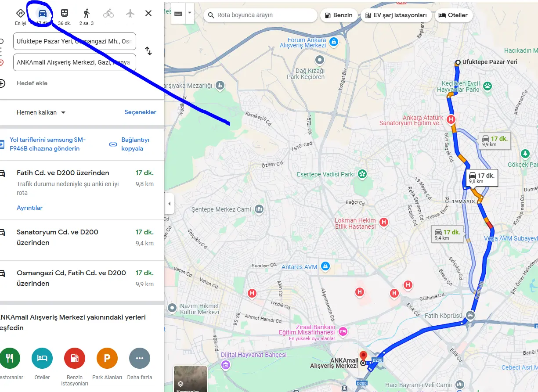Select the 9,8 km route callout
Image resolution: width=538 pixels, height=392 pixels.
click(x=482, y=178)
